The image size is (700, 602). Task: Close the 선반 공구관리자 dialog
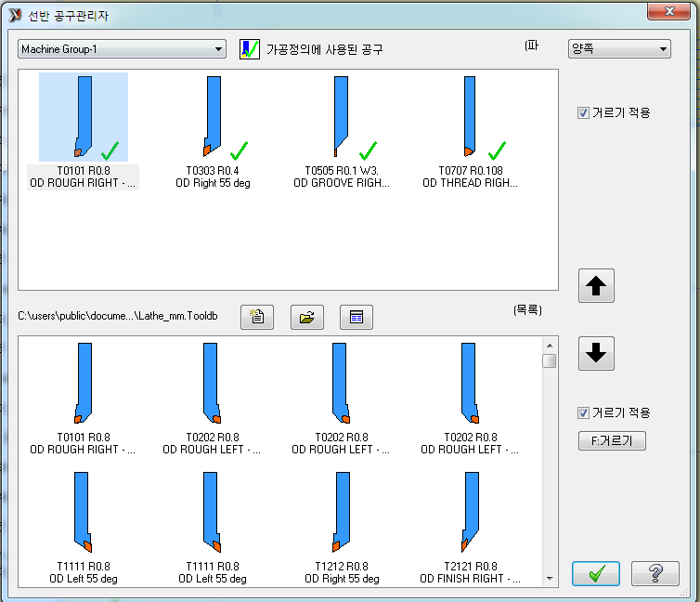[668, 11]
